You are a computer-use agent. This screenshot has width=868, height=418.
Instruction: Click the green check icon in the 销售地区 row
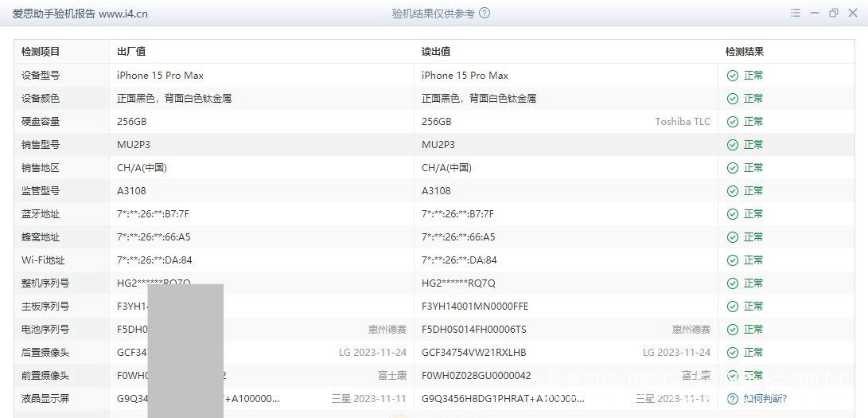733,168
